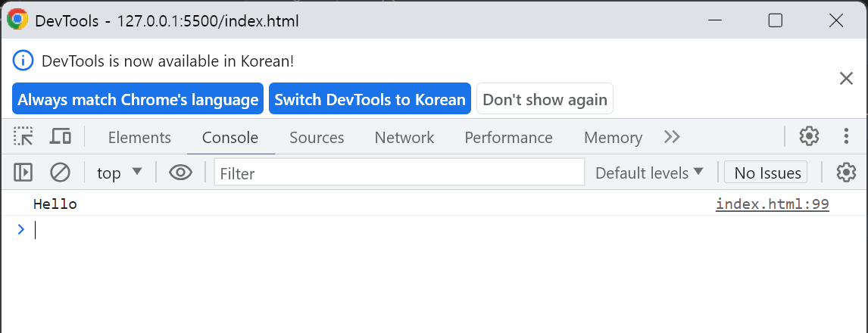Close the DevTools window
The height and width of the screenshot is (333, 868).
pyautogui.click(x=836, y=20)
